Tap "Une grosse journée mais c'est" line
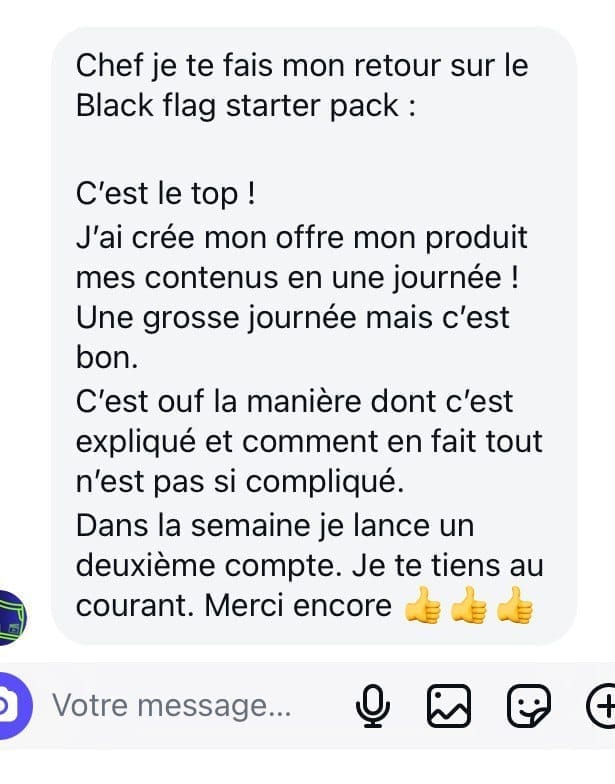Image resolution: width=615 pixels, height=784 pixels. click(x=292, y=318)
